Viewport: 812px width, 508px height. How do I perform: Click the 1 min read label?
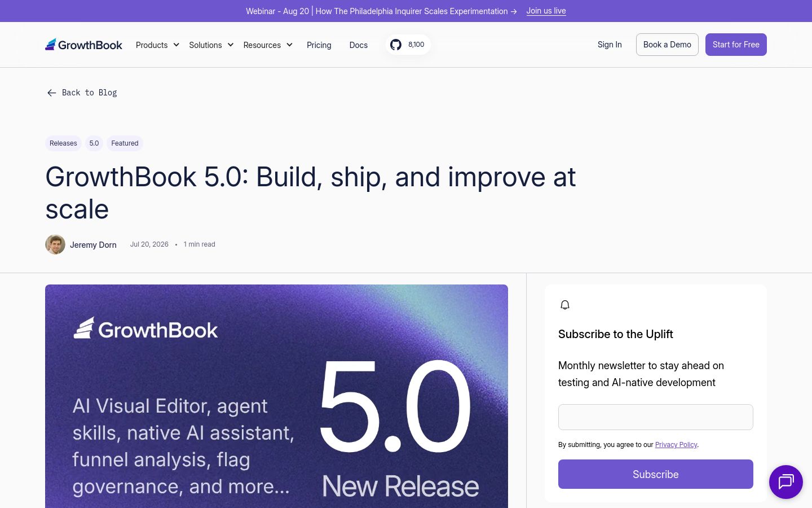click(200, 244)
